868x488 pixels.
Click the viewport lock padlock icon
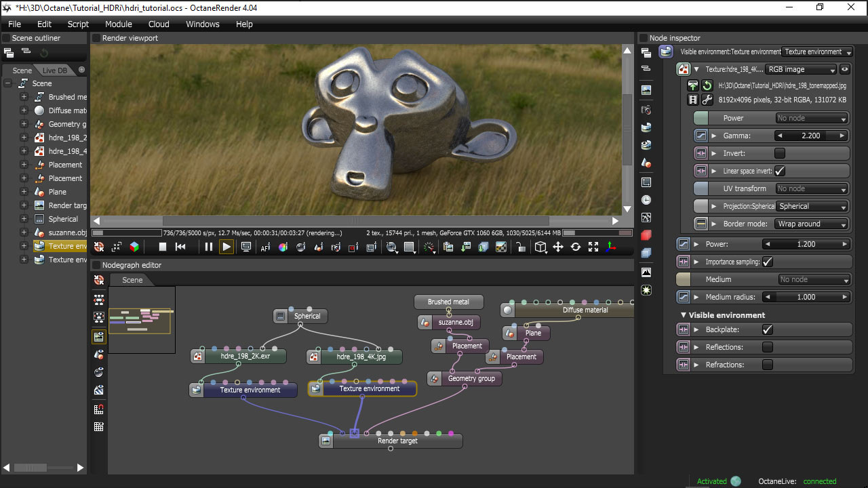tap(520, 247)
